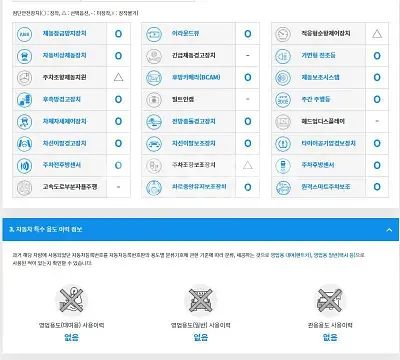Click the crossed-out 영업용도(대여용) rental icon
This screenshot has width=400, height=360.
pos(71,300)
